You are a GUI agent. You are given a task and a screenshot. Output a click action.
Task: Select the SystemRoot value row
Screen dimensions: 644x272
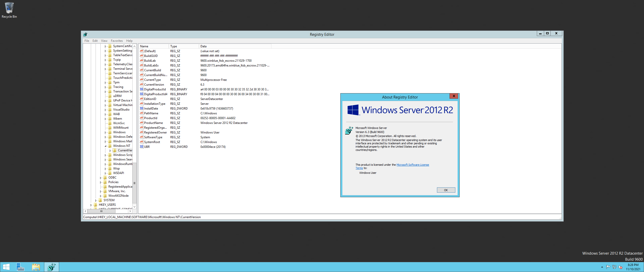pos(205,142)
